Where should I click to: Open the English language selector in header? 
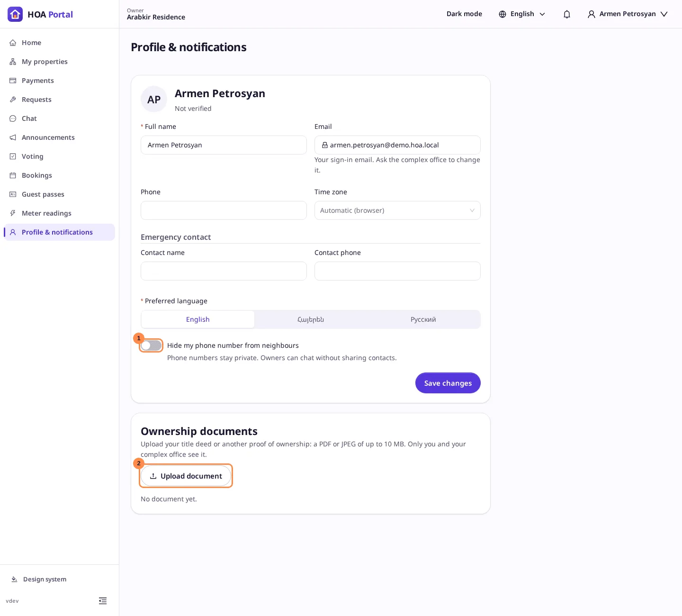point(522,14)
